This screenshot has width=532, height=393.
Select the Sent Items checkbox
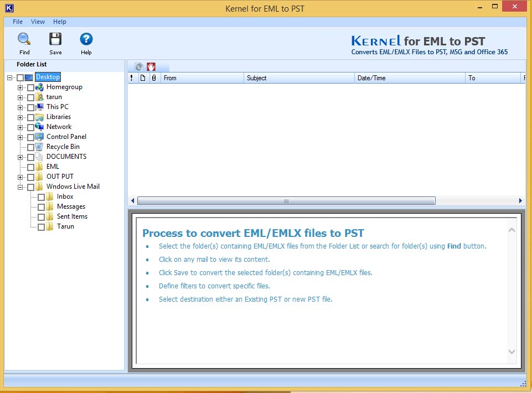(x=41, y=217)
